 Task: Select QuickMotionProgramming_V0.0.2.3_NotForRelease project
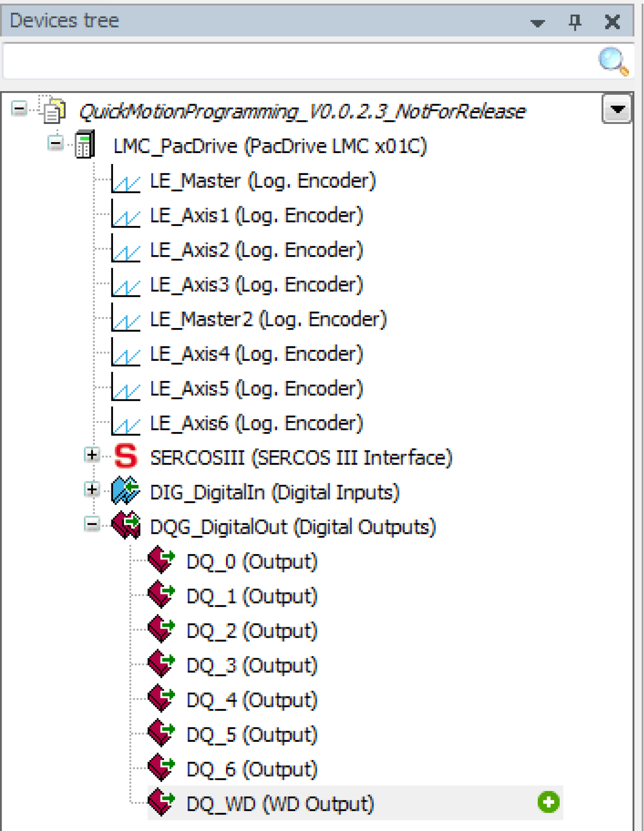[x=302, y=111]
